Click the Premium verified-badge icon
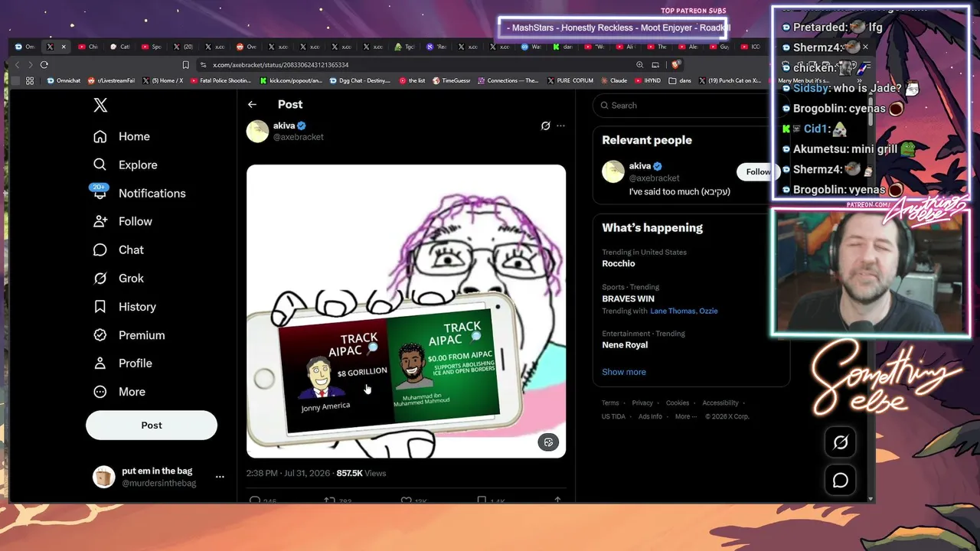Viewport: 980px width, 551px height. [100, 335]
